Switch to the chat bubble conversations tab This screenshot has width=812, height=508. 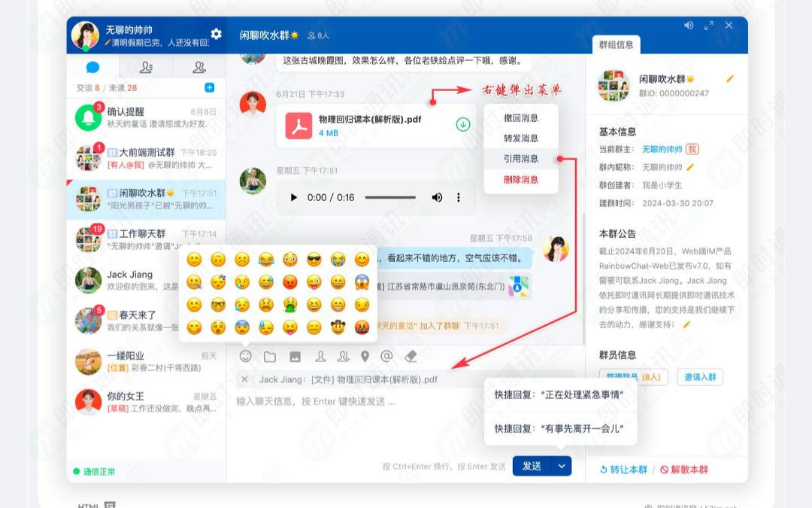(92, 67)
